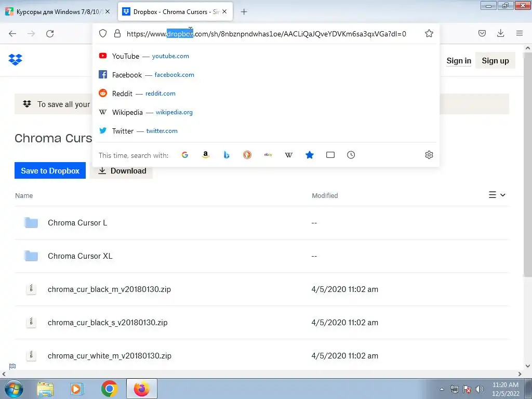Screen dimensions: 532x399
Task: Open a new tab with the plus button
Action: coord(244,12)
